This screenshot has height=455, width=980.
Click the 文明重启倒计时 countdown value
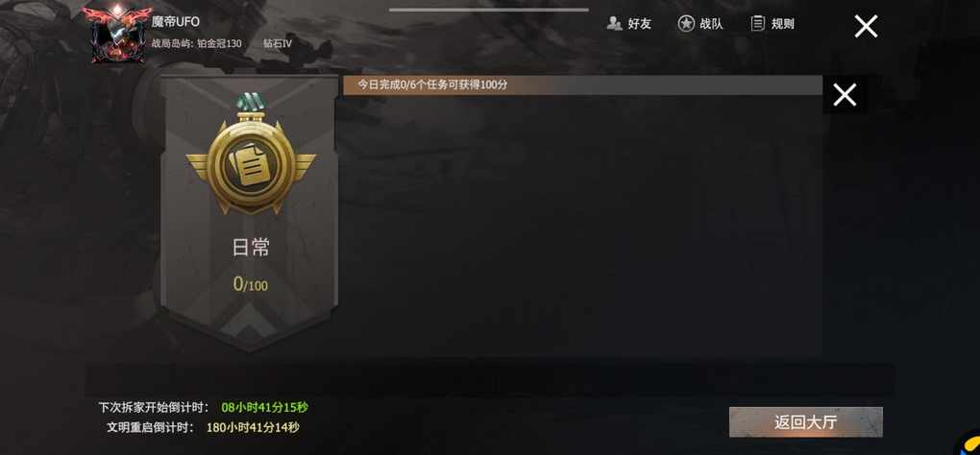pos(253,427)
